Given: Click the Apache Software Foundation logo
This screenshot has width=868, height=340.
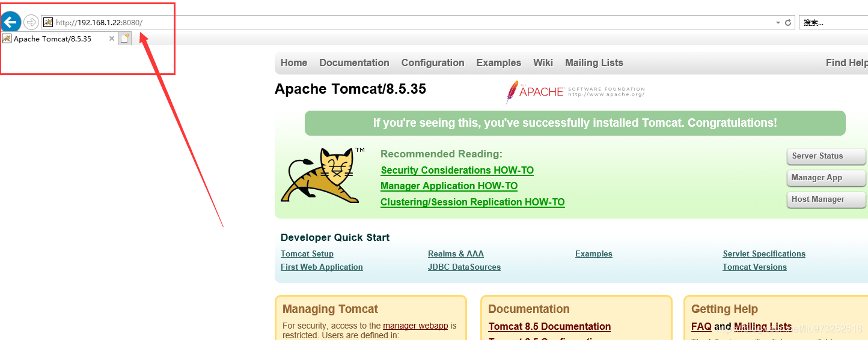Looking at the screenshot, I should 575,92.
